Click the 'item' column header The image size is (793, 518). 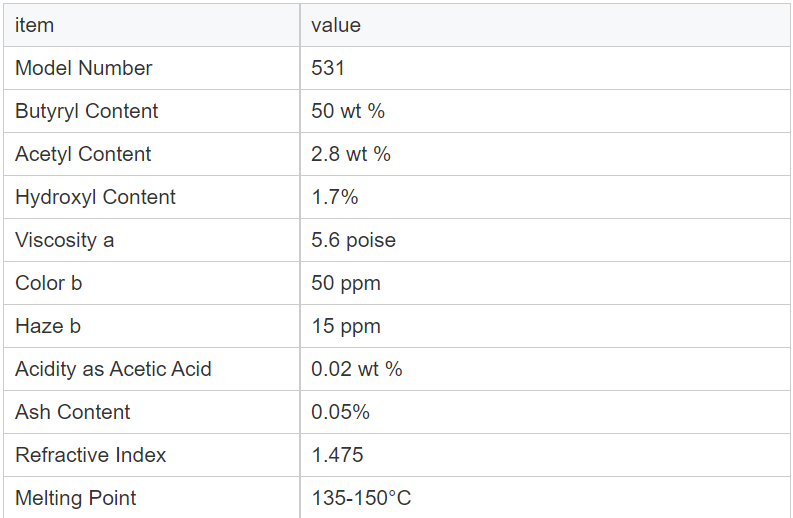[152, 25]
